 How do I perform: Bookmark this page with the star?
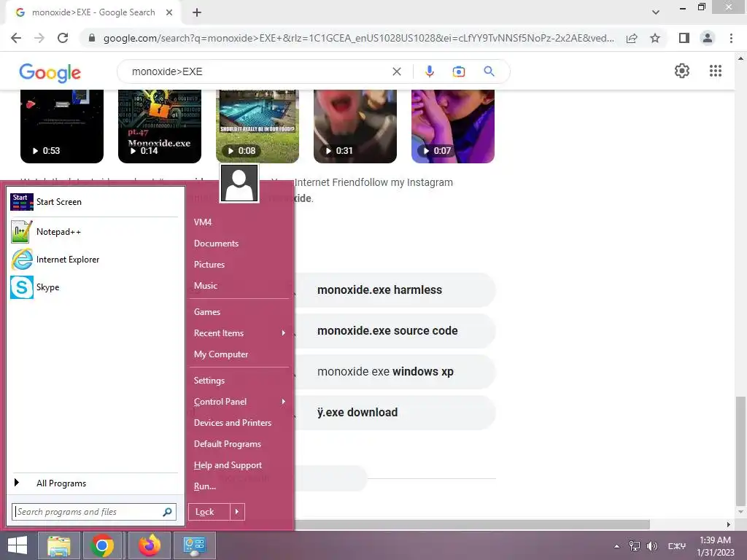tap(655, 38)
